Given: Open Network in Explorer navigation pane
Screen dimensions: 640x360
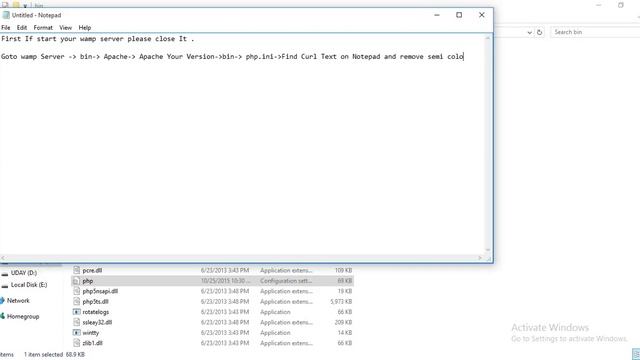Looking at the screenshot, I should 18,301.
